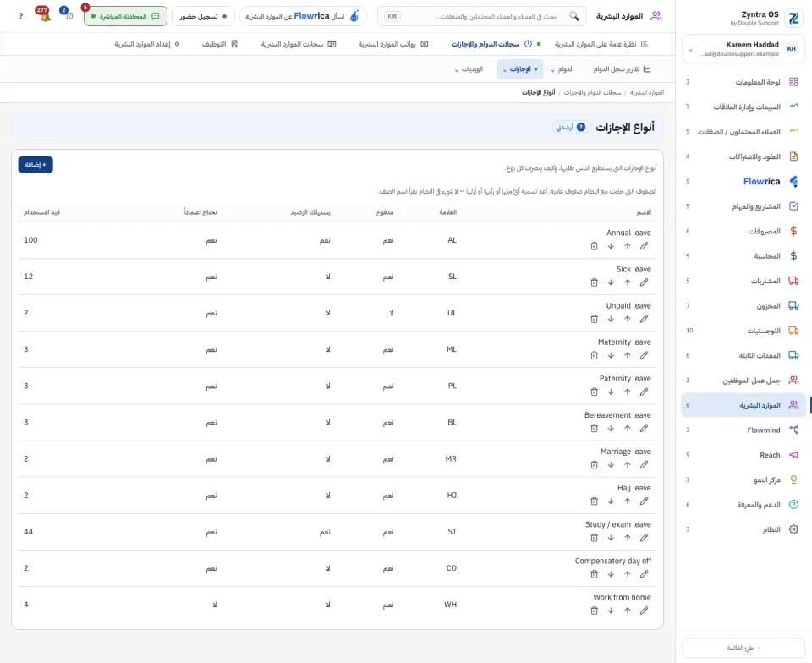Viewport: 812px width, 663px height.
Task: Open تقارير سجل الدوام reports item
Action: (622, 68)
